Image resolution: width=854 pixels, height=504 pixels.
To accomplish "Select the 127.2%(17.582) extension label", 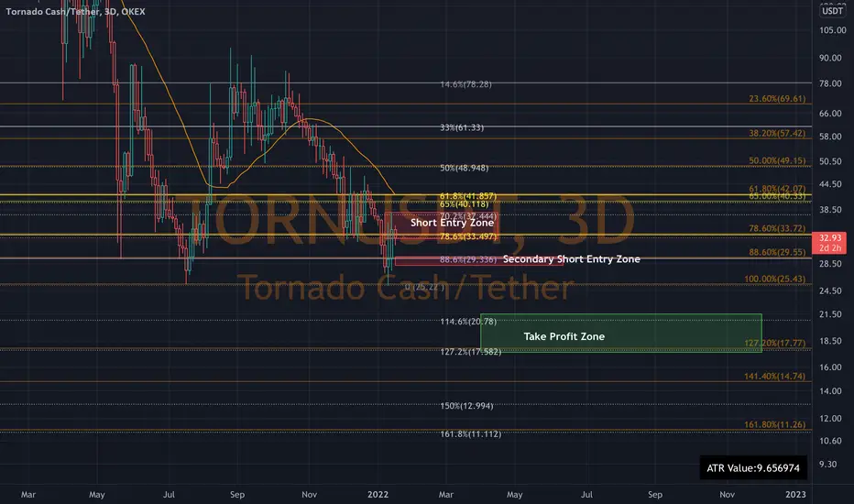I will click(471, 352).
